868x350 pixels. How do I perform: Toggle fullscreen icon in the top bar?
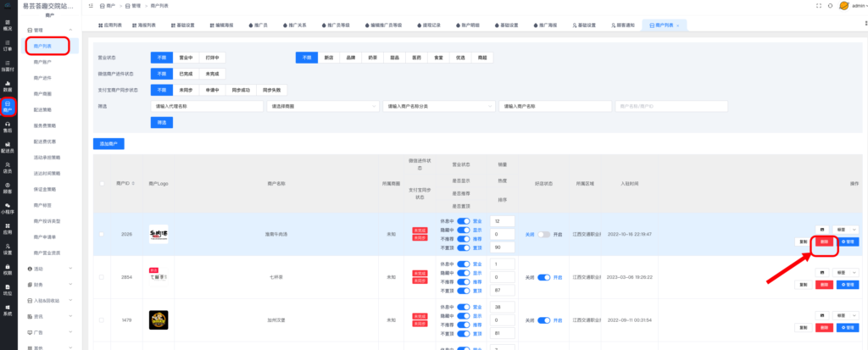tap(819, 6)
